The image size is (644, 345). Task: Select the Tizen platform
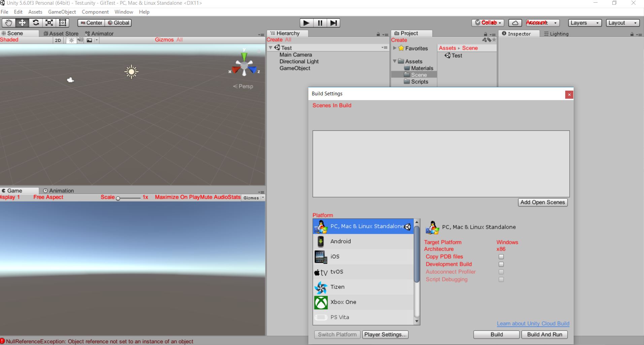coord(363,287)
